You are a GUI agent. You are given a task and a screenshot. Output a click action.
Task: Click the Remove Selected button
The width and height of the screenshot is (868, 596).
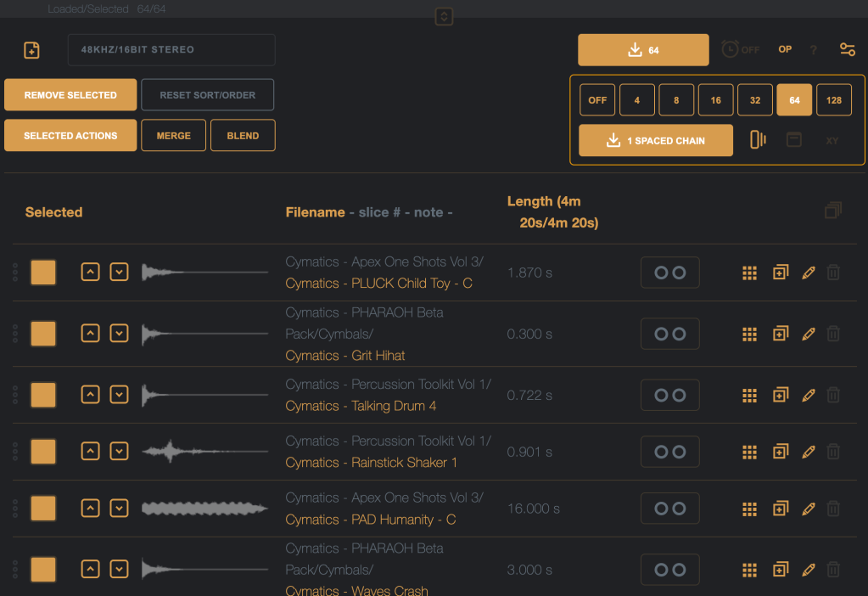click(x=70, y=95)
